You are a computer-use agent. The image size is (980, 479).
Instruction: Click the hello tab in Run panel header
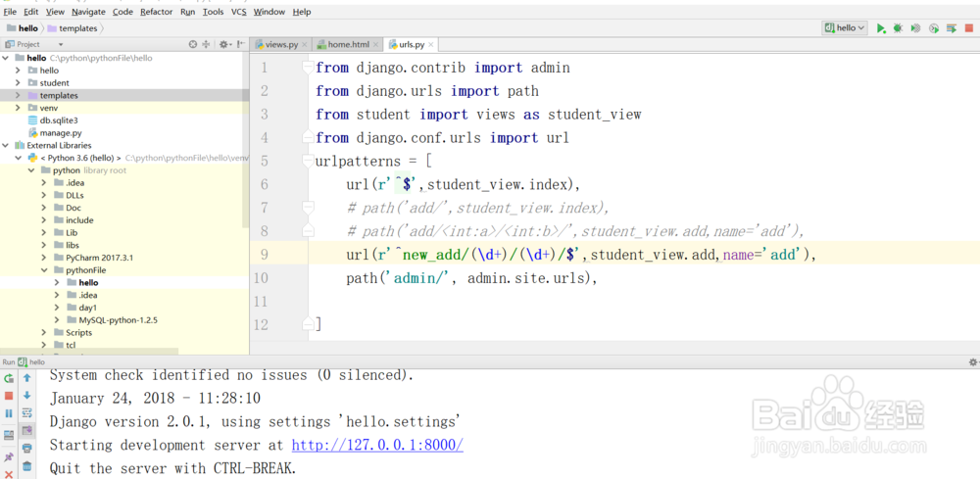pyautogui.click(x=31, y=362)
